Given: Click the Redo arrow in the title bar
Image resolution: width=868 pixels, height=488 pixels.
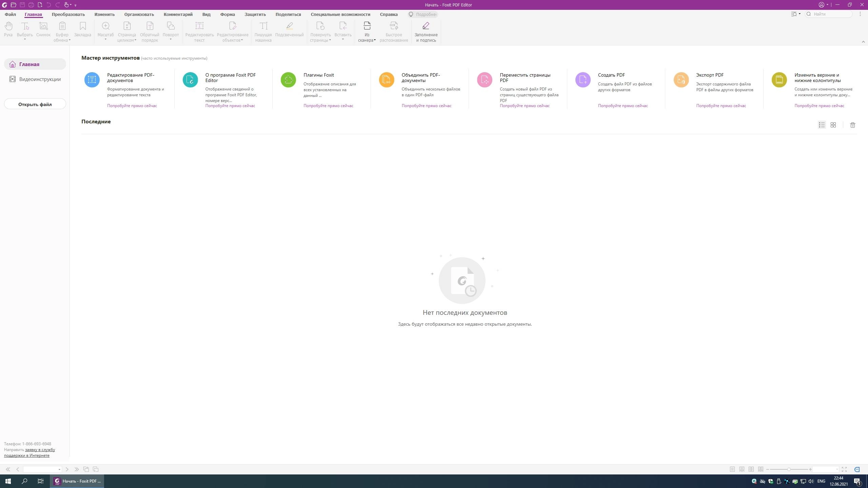Looking at the screenshot, I should [58, 5].
